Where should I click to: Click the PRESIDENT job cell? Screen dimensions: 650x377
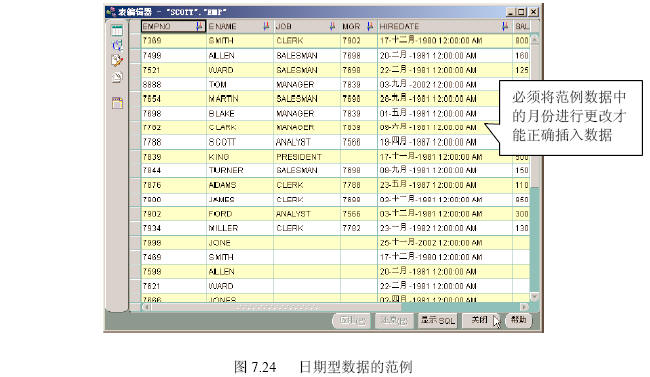tap(306, 157)
